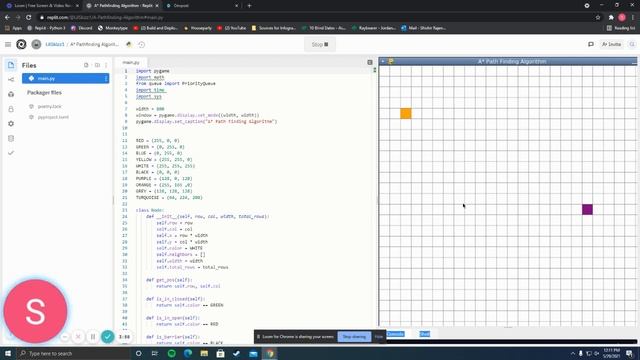Hide the Loom sharing notification
640x360 pixels.
pos(379,337)
